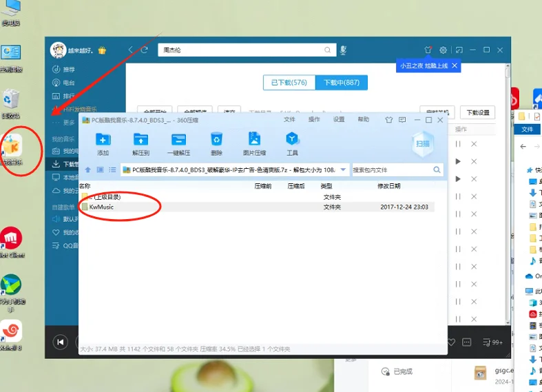This screenshot has width=542, height=392.
Task: Open the 此电脑 desktop icon
Action: pos(10,12)
